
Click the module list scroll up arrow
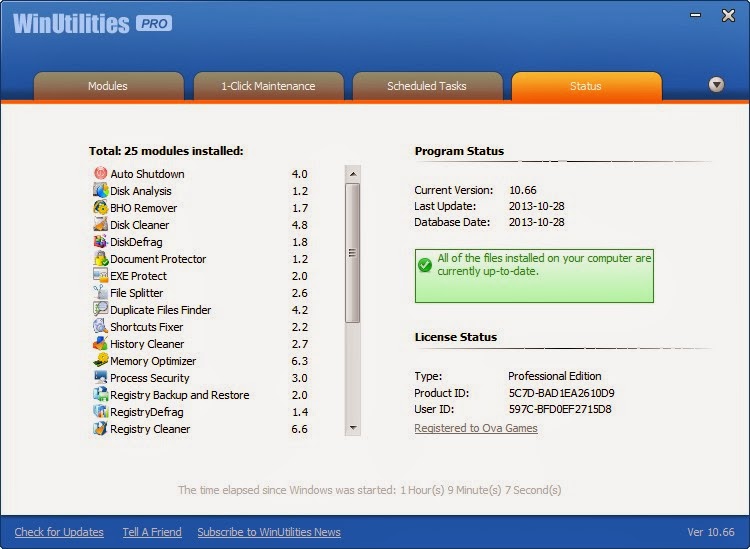pyautogui.click(x=353, y=174)
